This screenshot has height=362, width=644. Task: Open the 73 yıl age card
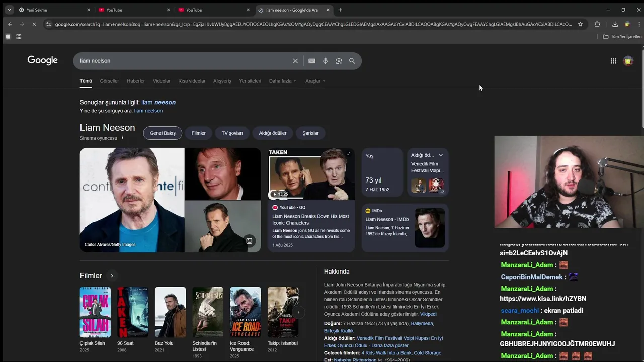[382, 172]
